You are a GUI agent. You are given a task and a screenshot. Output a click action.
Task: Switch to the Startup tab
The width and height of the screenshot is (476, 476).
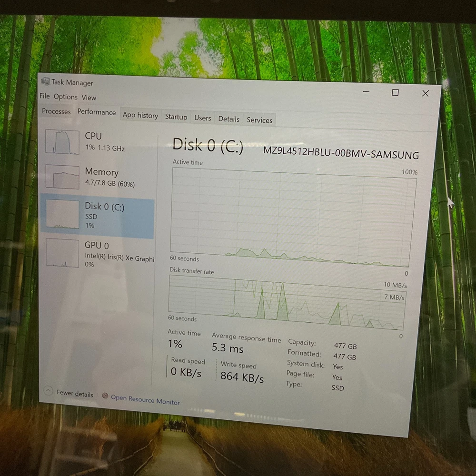[x=176, y=117]
